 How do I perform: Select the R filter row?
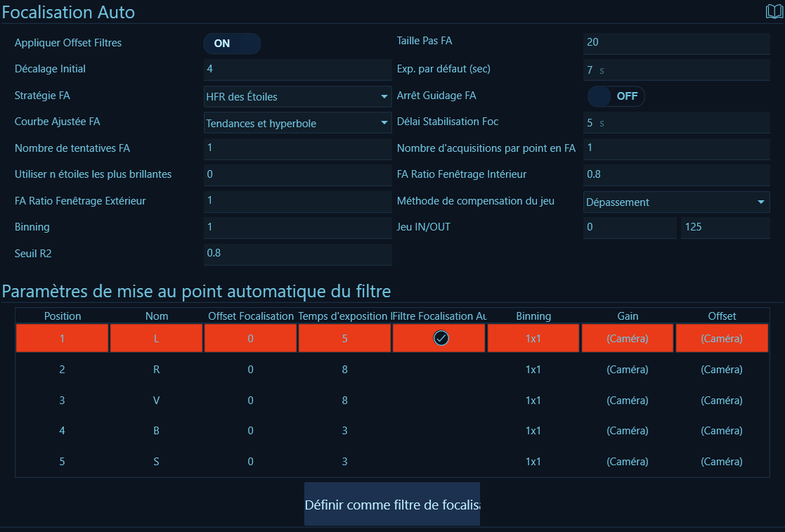(x=157, y=370)
